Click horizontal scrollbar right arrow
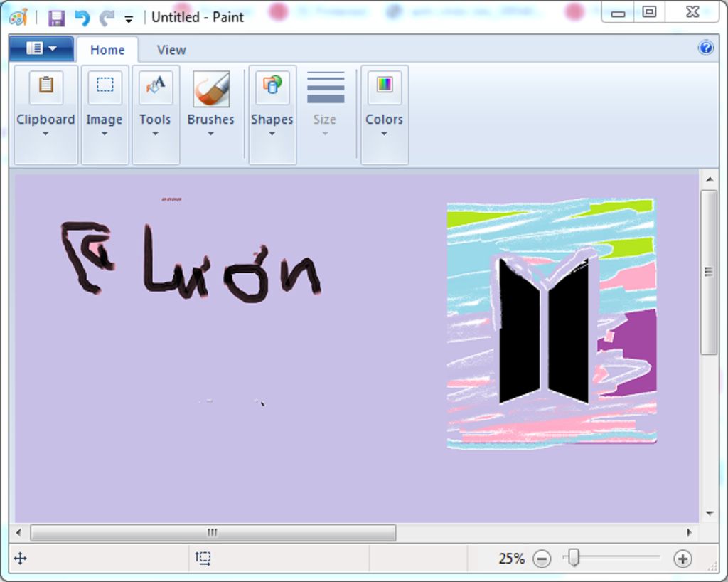Image resolution: width=728 pixels, height=582 pixels. click(689, 532)
